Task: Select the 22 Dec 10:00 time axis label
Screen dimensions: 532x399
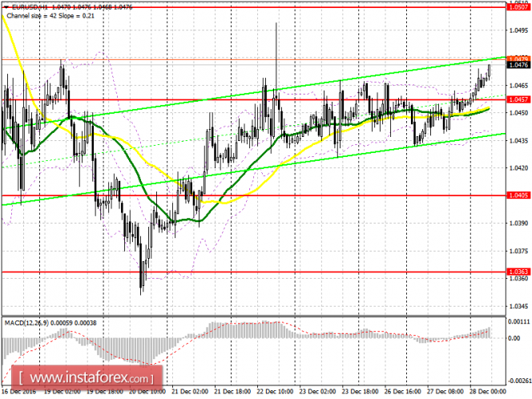Action: pos(275,391)
